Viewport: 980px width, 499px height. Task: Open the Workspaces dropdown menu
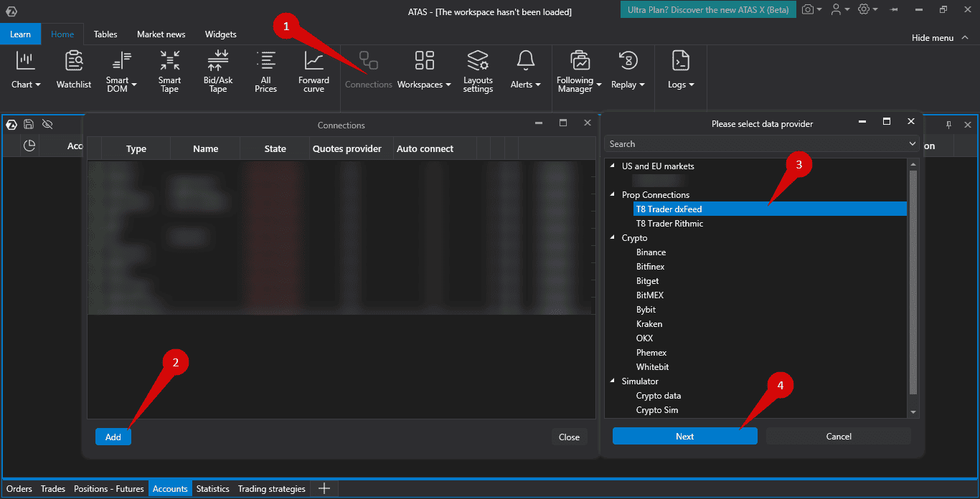tap(424, 70)
